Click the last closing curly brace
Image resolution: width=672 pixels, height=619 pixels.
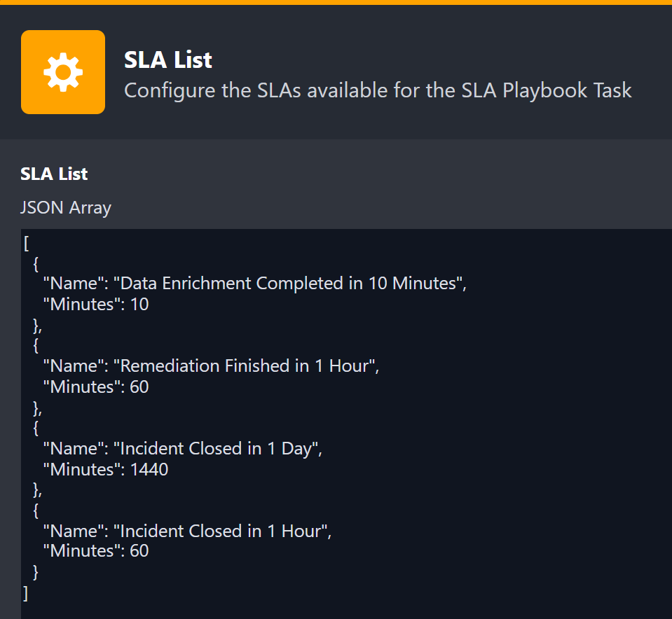[36, 572]
